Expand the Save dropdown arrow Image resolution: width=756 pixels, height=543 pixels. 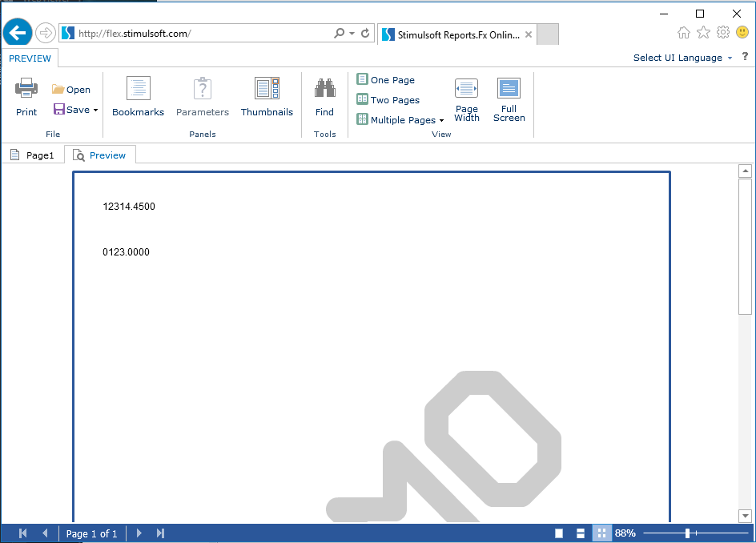pos(95,111)
